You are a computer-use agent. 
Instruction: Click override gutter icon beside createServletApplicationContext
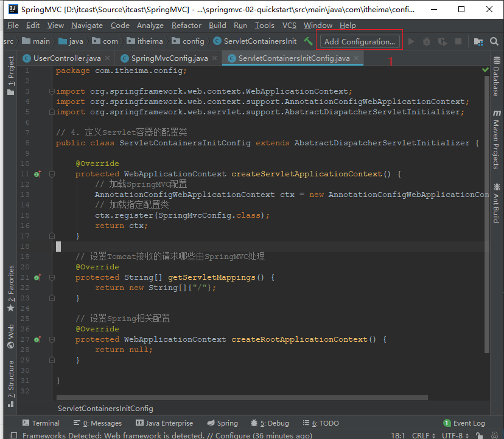[x=37, y=174]
